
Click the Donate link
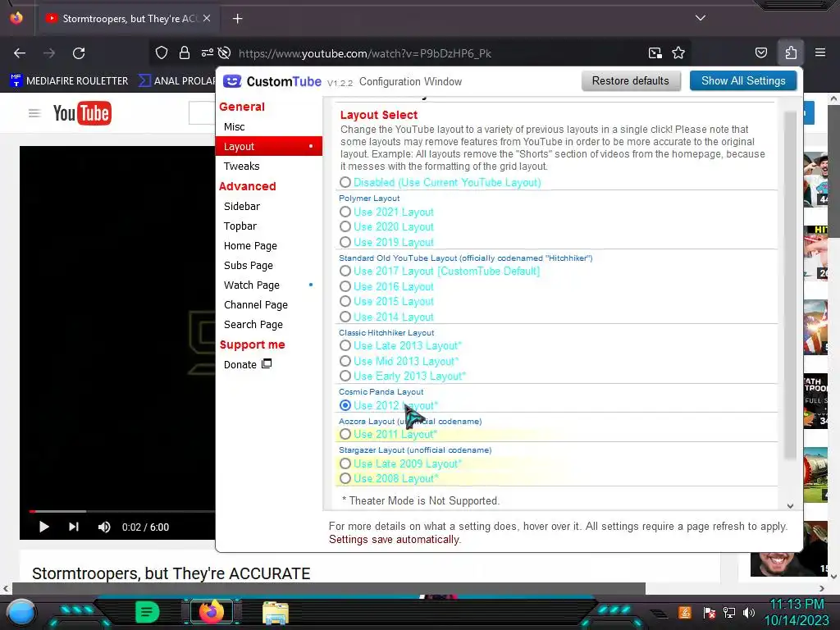240,364
